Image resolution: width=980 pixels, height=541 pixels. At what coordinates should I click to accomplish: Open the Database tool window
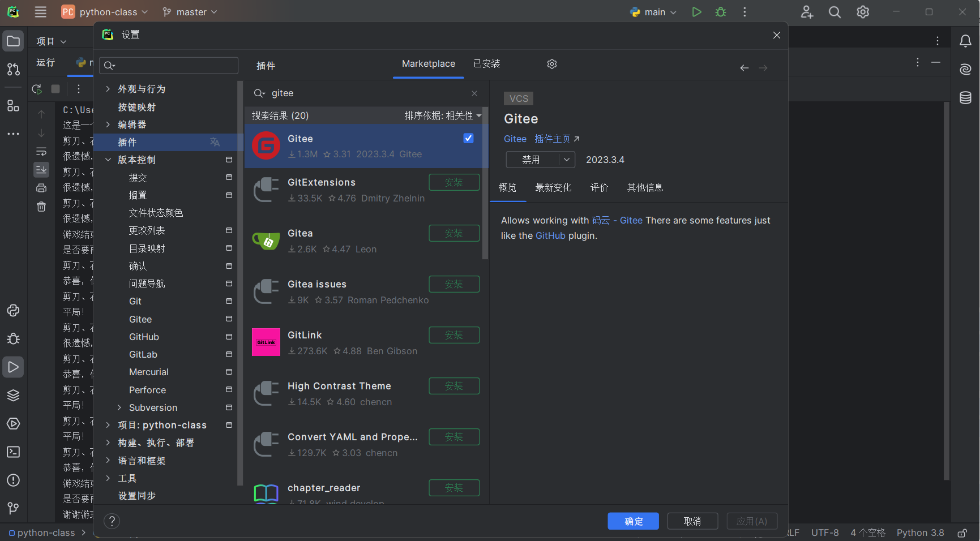(965, 97)
